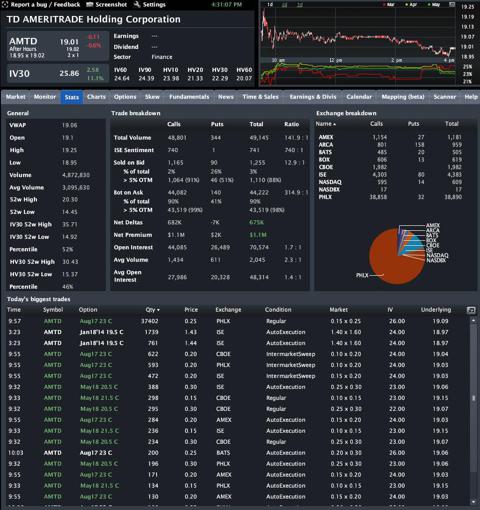The height and width of the screenshot is (510, 480).
Task: Click the intraday price chart line
Action: (x=357, y=37)
